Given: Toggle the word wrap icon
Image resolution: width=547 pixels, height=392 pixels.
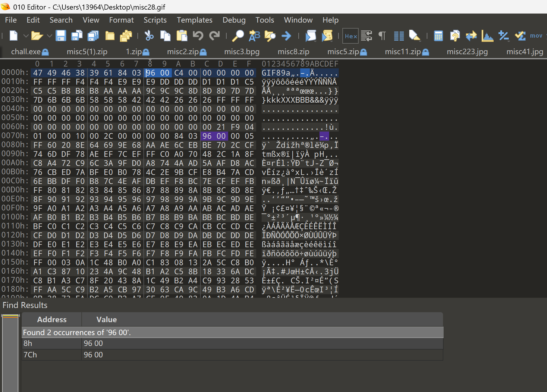Looking at the screenshot, I should tap(366, 36).
